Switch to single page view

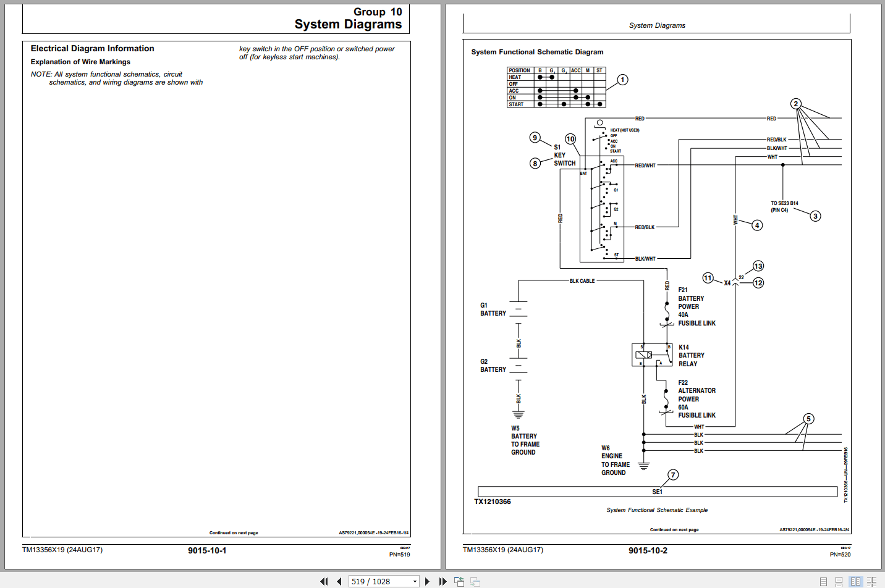(823, 581)
